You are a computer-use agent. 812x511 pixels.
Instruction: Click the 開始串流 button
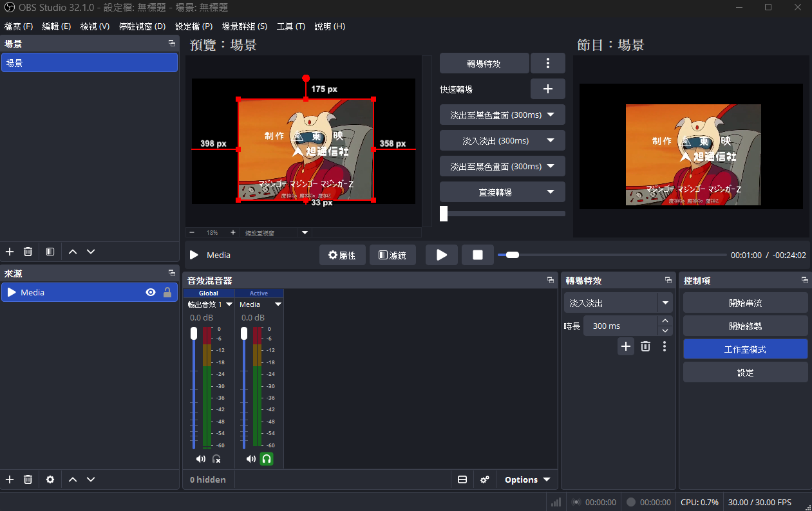coord(745,302)
